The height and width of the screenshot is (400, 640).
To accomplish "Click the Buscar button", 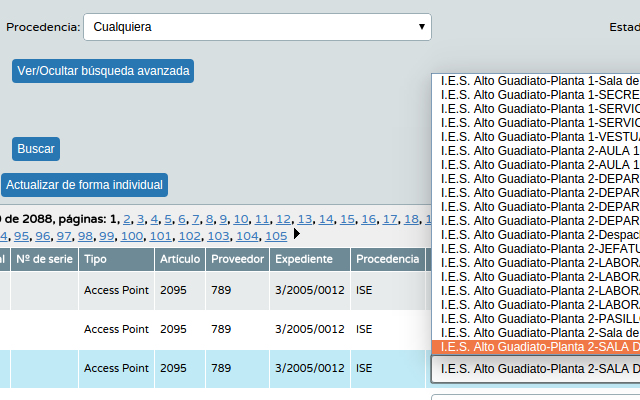I will click(36, 149).
